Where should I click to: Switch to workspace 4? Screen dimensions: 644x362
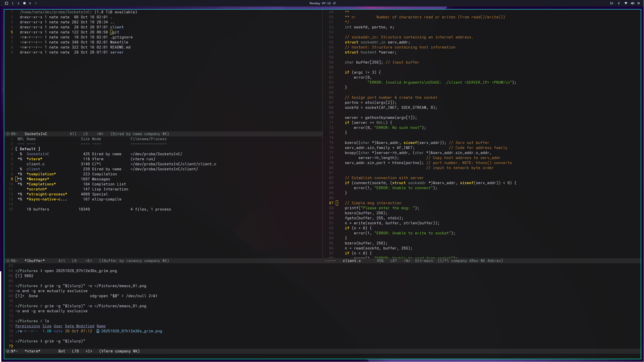click(x=30, y=4)
